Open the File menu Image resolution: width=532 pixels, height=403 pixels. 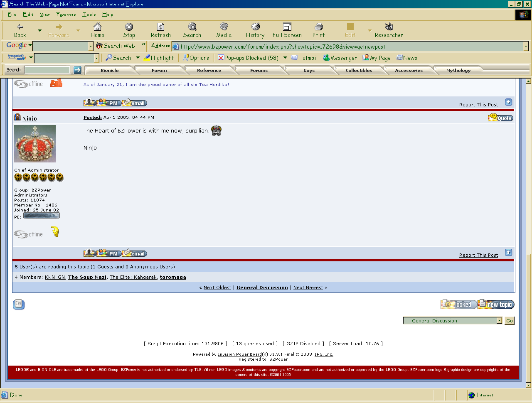(x=12, y=14)
